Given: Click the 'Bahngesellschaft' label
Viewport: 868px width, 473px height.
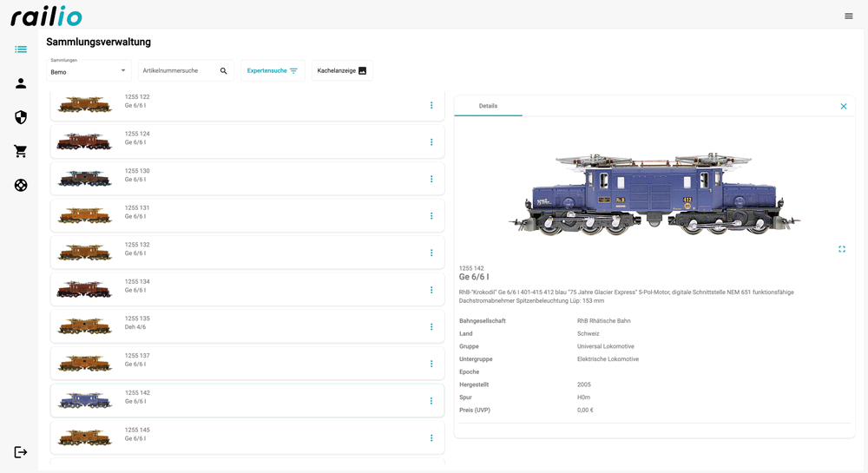Looking at the screenshot, I should (482, 321).
